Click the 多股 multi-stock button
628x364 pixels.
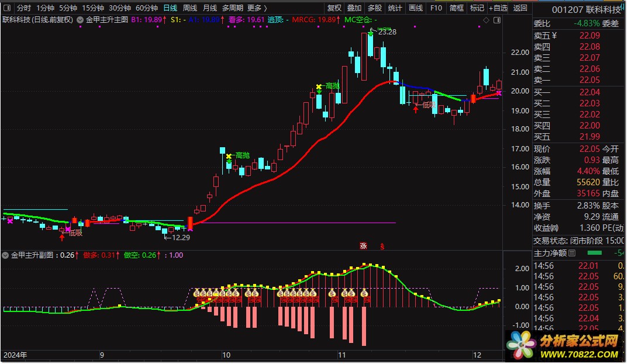click(375, 8)
